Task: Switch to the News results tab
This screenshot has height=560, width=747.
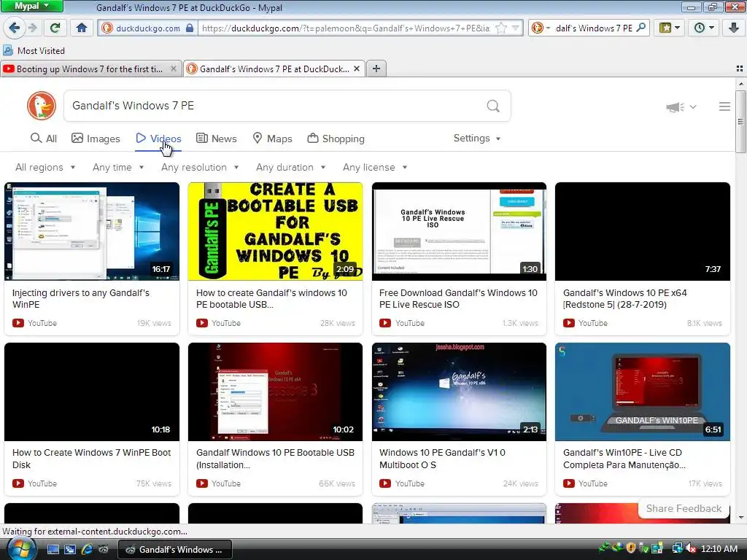Action: 216,139
